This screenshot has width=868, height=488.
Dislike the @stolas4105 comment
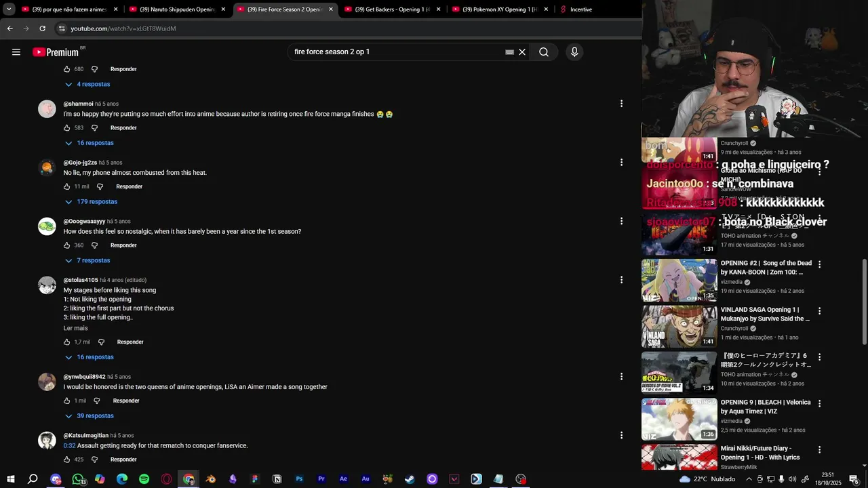pyautogui.click(x=101, y=342)
